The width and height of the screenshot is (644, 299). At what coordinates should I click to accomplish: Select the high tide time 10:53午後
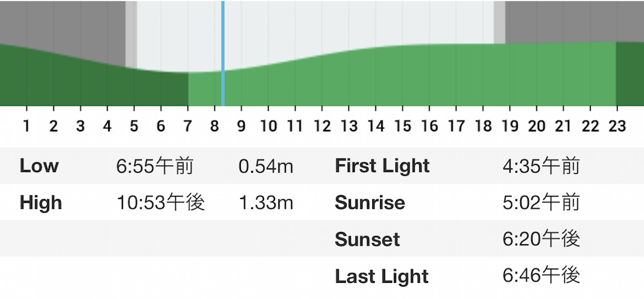pos(161,204)
